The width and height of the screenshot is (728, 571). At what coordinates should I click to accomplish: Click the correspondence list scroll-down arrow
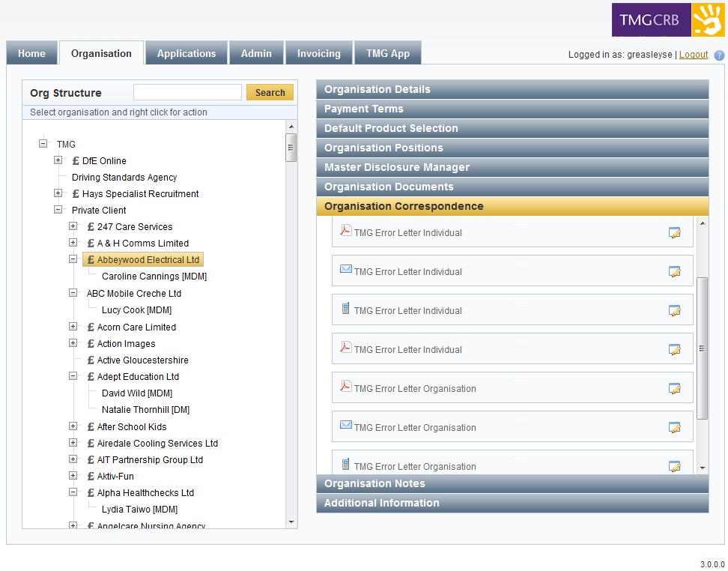point(703,468)
